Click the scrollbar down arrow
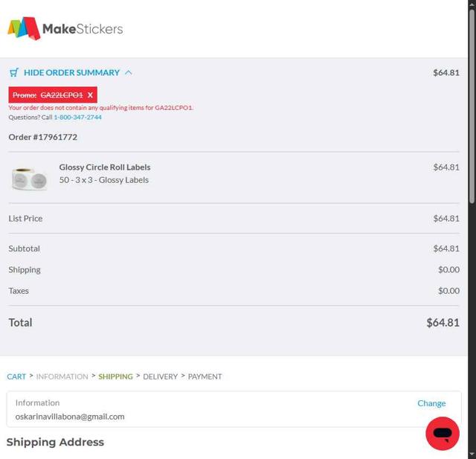476x459 pixels. point(472,454)
